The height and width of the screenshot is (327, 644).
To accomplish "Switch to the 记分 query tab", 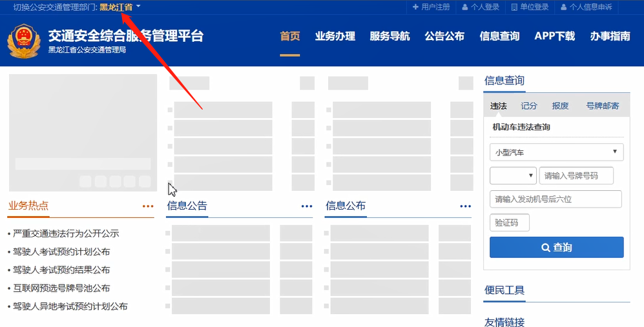I will coord(528,106).
